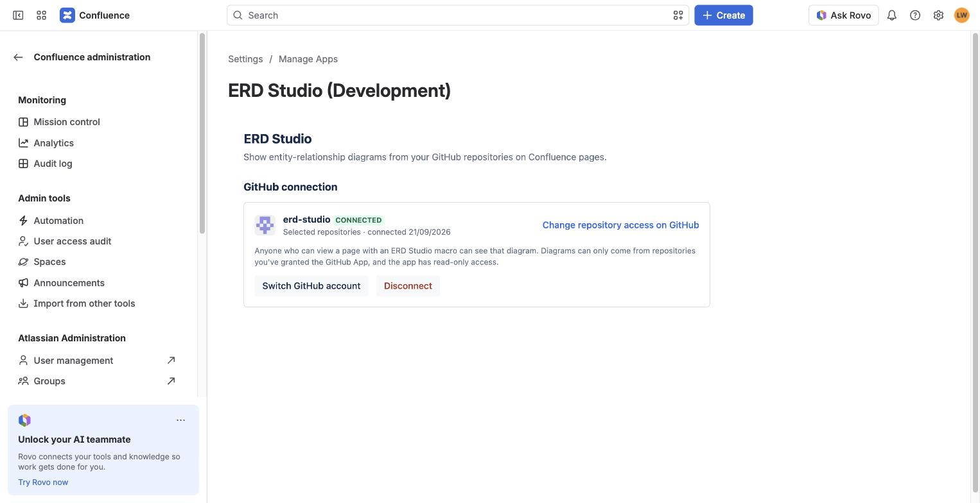Open the Audit log

pos(53,164)
